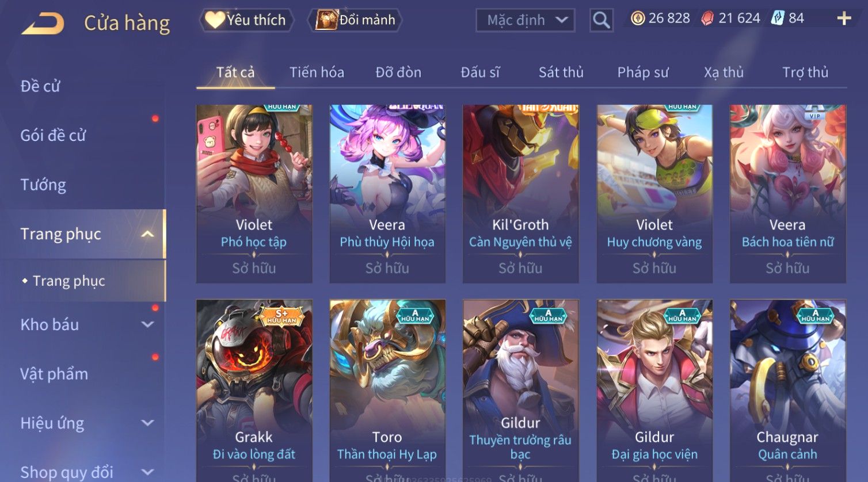Switch to the Sát thủ tab

pyautogui.click(x=561, y=72)
